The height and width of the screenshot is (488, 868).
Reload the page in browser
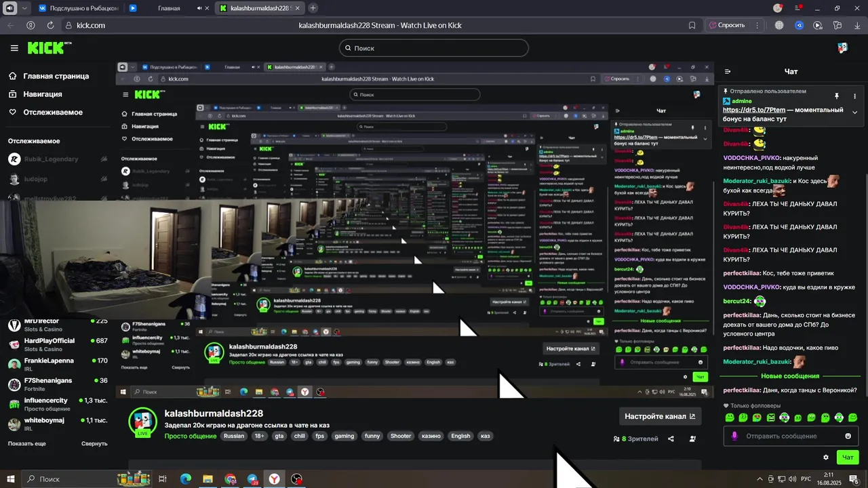point(50,25)
